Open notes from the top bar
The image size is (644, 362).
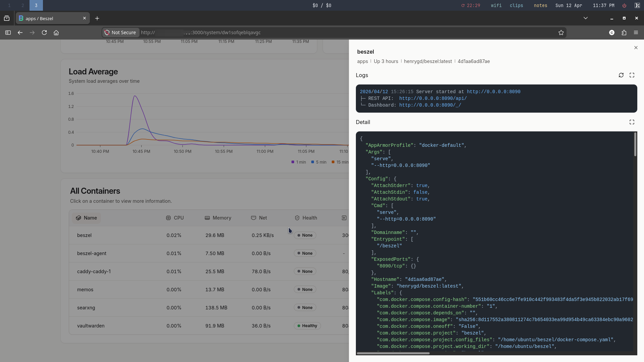540,5
